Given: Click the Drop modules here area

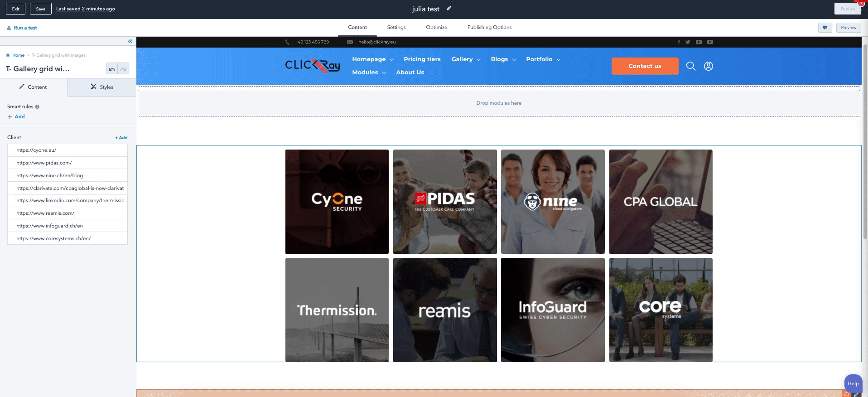Looking at the screenshot, I should click(499, 103).
